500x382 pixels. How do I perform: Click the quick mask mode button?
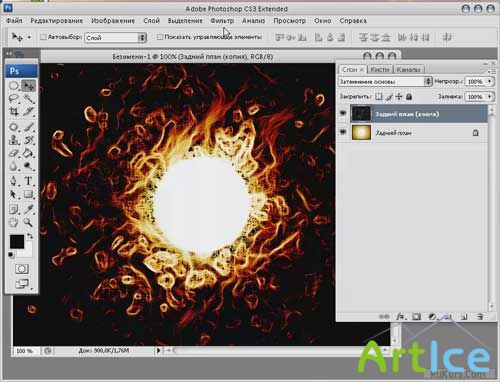(22, 269)
